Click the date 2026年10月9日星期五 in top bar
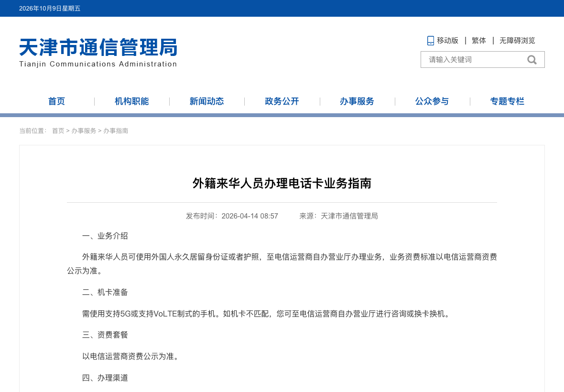The width and height of the screenshot is (564, 392). pyautogui.click(x=50, y=8)
